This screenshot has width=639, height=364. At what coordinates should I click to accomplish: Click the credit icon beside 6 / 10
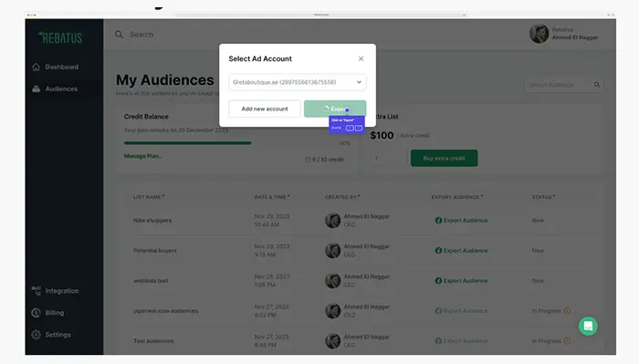tap(308, 160)
